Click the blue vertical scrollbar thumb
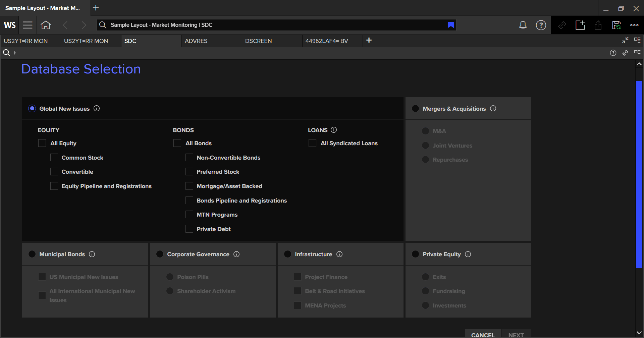Viewport: 644px width, 338px height. coord(639,174)
